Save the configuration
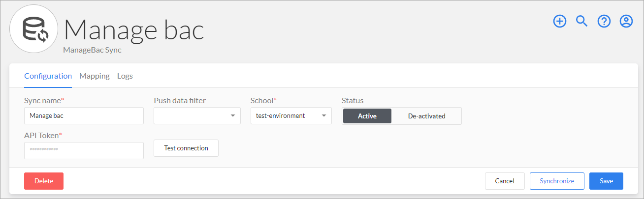 (x=607, y=181)
